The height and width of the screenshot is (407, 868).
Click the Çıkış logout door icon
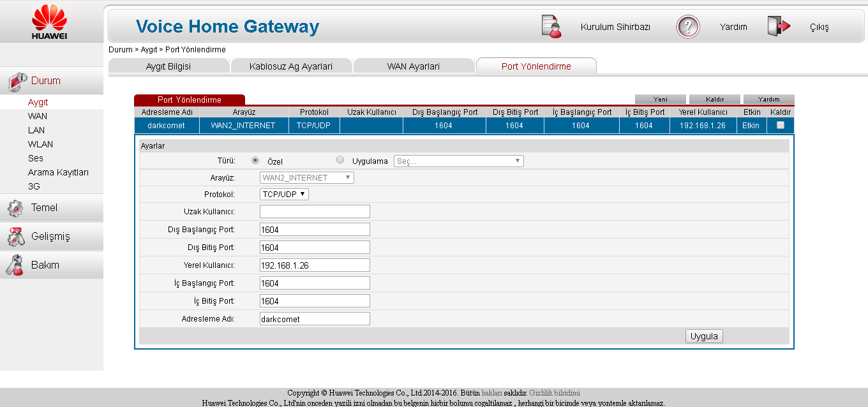779,26
